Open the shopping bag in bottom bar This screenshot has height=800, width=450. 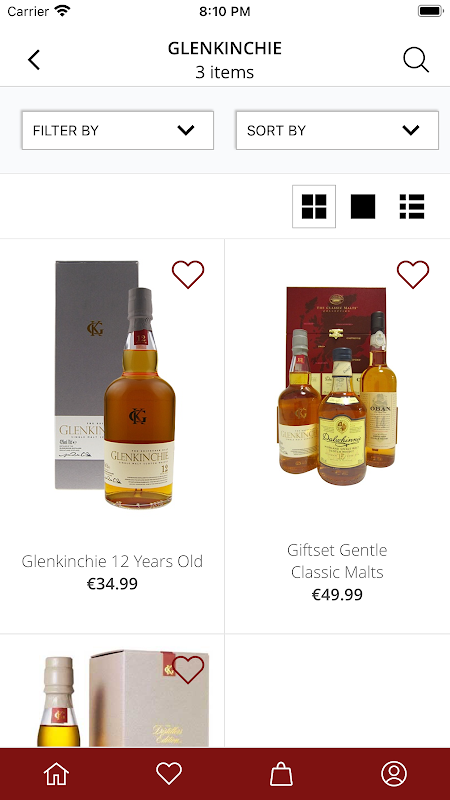coord(281,773)
